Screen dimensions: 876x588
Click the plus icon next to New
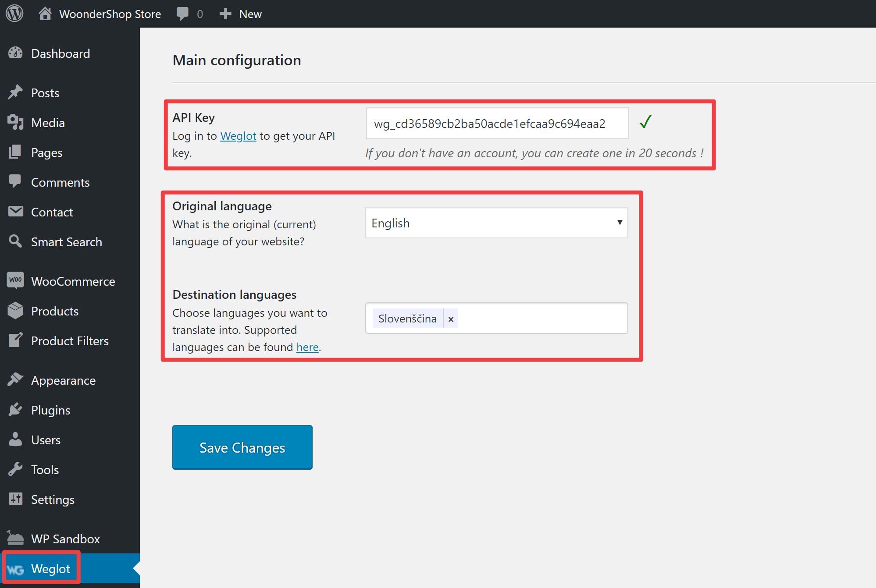click(225, 14)
